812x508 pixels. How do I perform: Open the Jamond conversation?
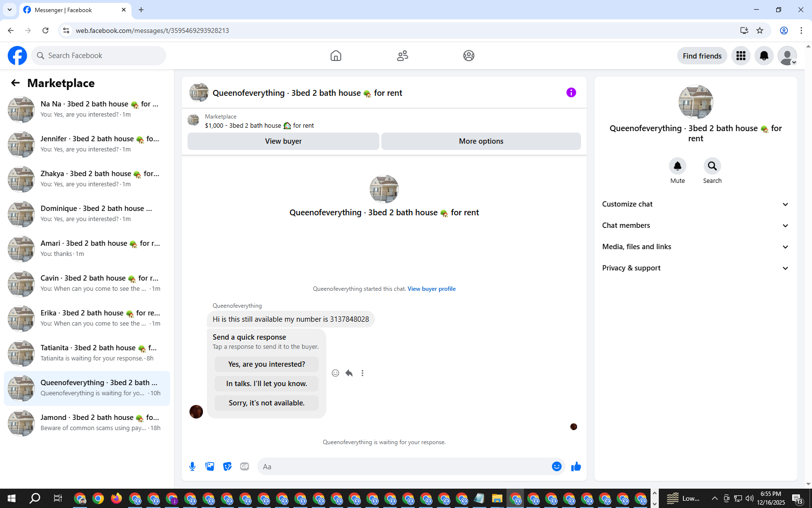[87, 423]
